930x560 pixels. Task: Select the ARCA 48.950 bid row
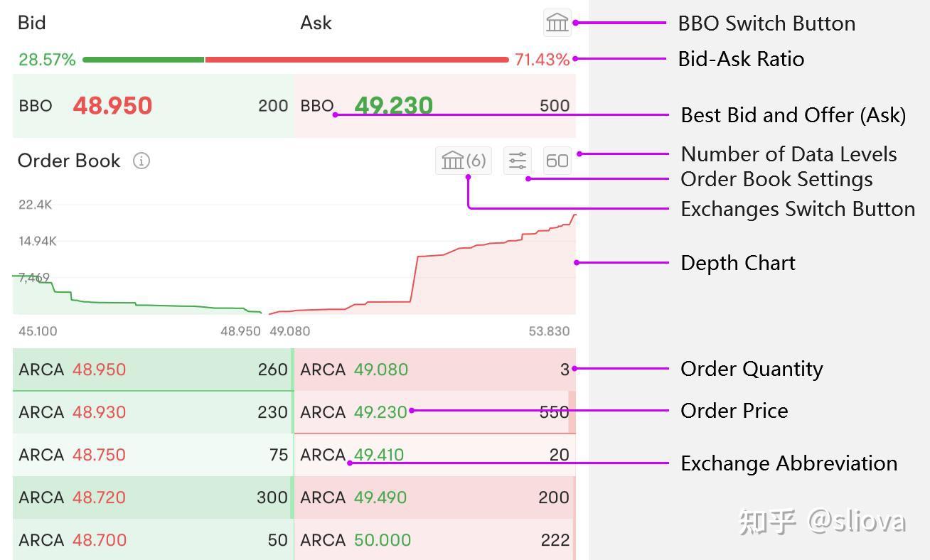(x=153, y=370)
